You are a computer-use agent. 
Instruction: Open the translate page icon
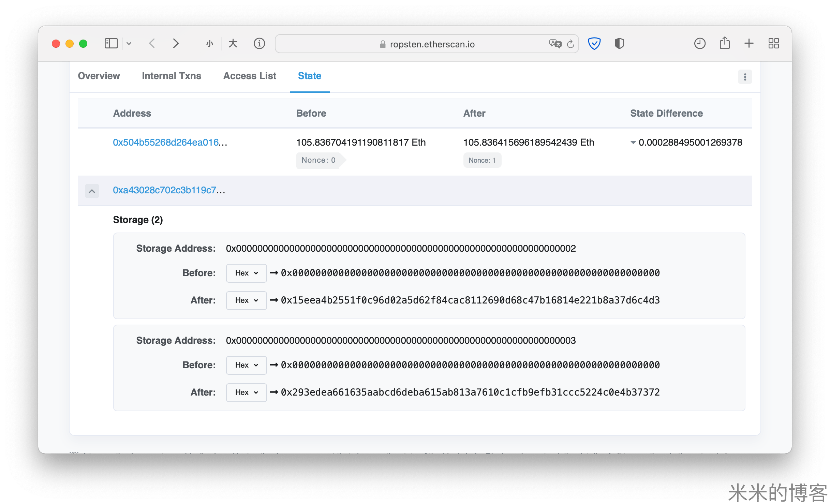pyautogui.click(x=555, y=44)
